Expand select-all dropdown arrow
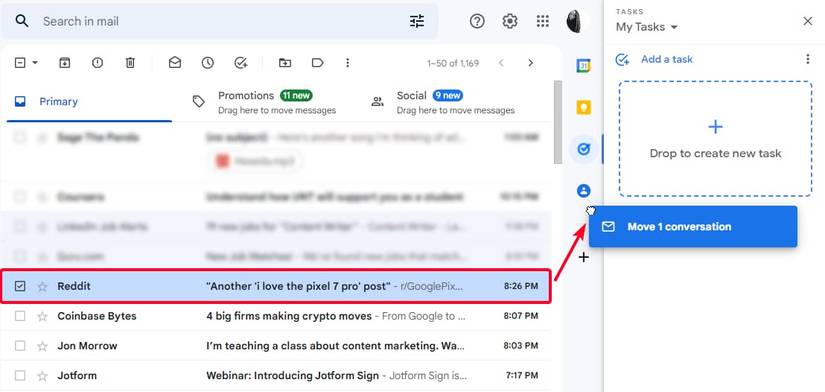 35,63
